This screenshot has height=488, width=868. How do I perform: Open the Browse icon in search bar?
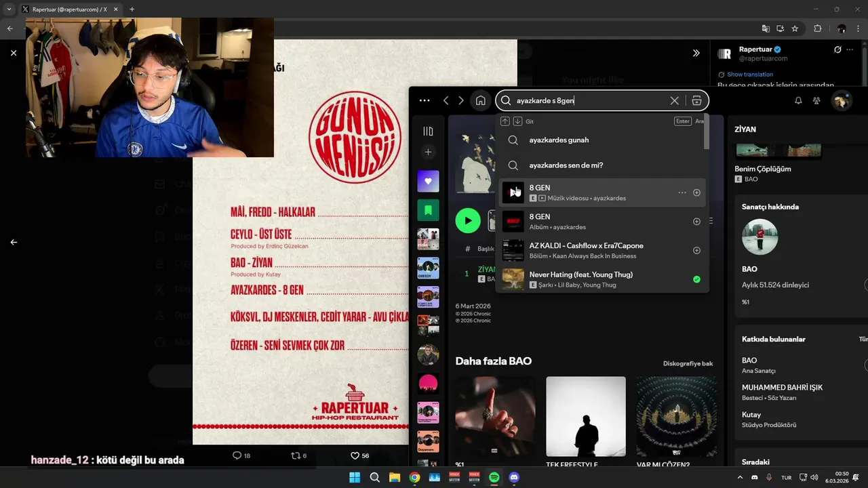coord(696,100)
